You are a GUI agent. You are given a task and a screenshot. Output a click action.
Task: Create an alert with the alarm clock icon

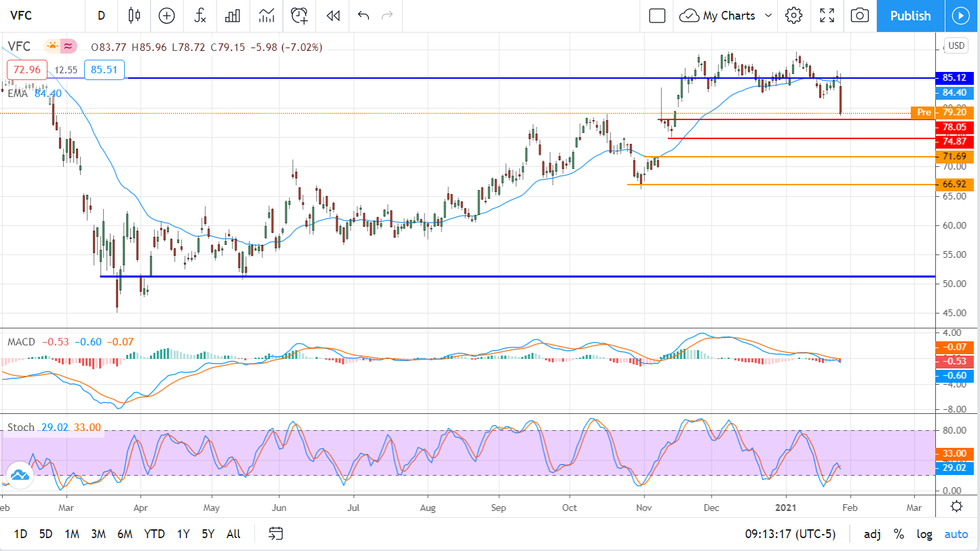(299, 16)
